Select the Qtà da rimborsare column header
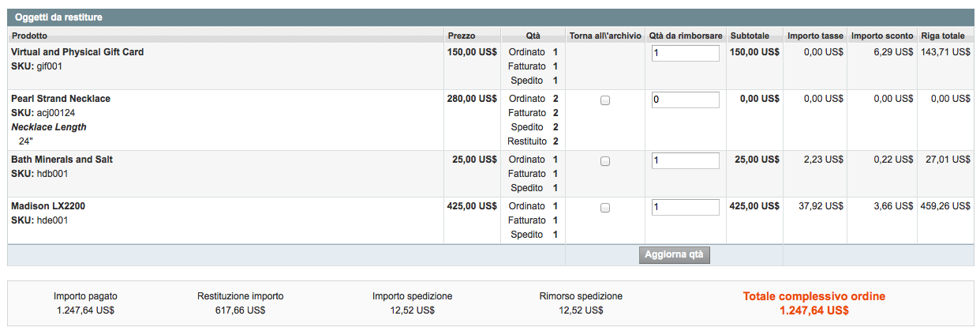Image resolution: width=980 pixels, height=331 pixels. [x=686, y=36]
